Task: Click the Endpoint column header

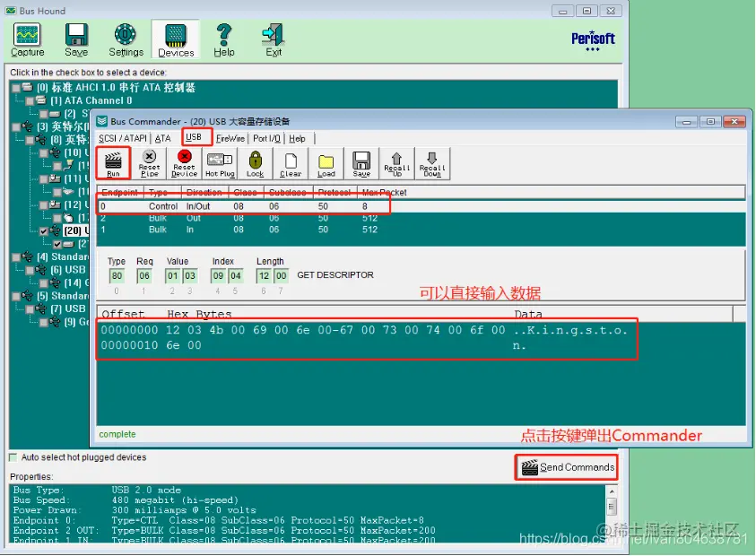Action: pos(119,193)
